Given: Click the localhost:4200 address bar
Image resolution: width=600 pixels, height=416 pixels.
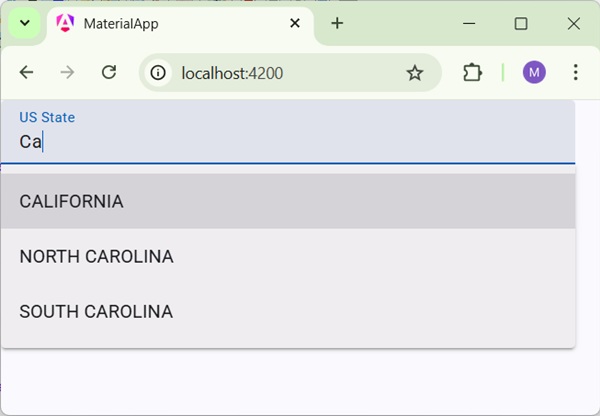Looking at the screenshot, I should click(x=280, y=72).
